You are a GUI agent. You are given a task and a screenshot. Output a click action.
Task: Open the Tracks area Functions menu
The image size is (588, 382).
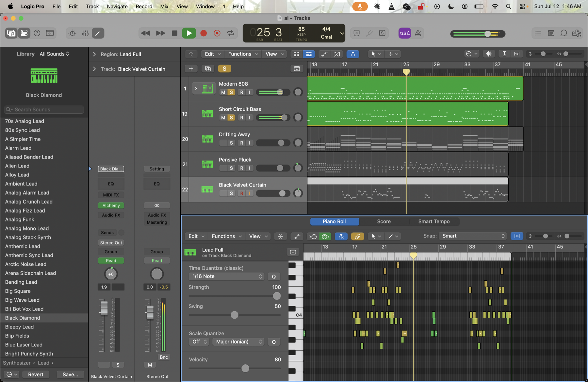[243, 54]
